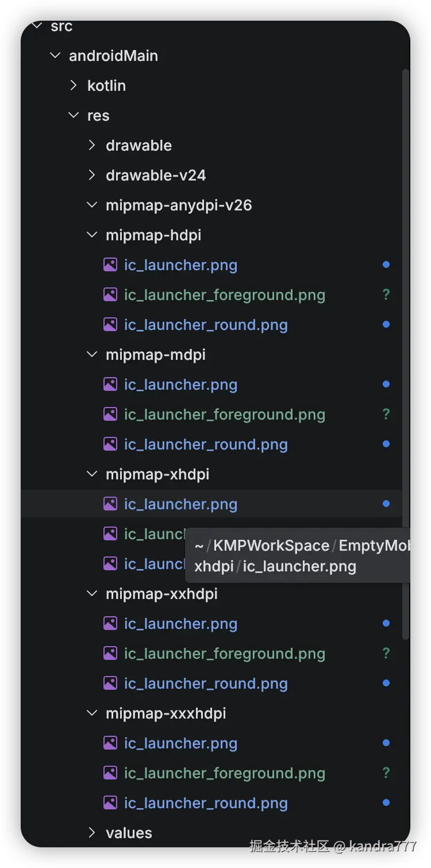Click image icon of mipmap-xxxhdpi ic_launcher.png
This screenshot has width=431, height=868.
110,743
